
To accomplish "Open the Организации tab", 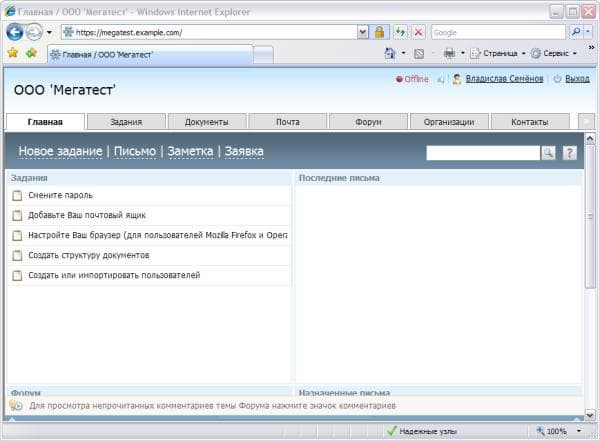I will tap(449, 122).
